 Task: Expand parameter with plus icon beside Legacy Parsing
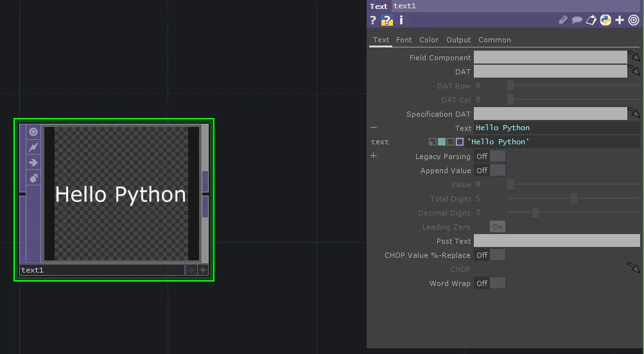point(373,155)
